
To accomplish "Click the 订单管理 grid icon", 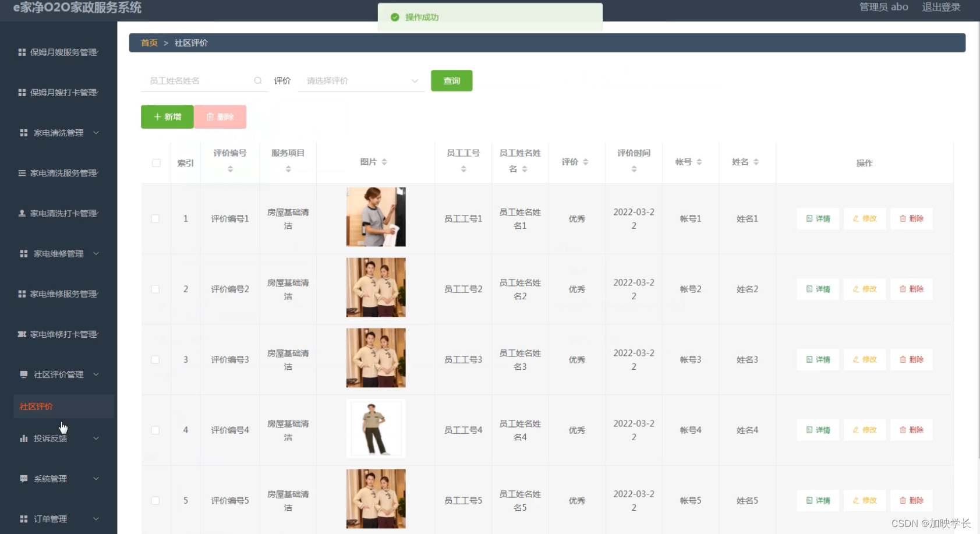I will coord(23,518).
